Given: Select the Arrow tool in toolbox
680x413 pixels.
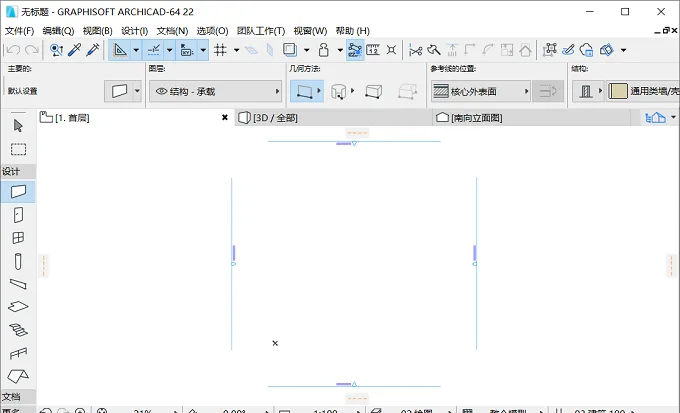Looking at the screenshot, I should coord(18,126).
